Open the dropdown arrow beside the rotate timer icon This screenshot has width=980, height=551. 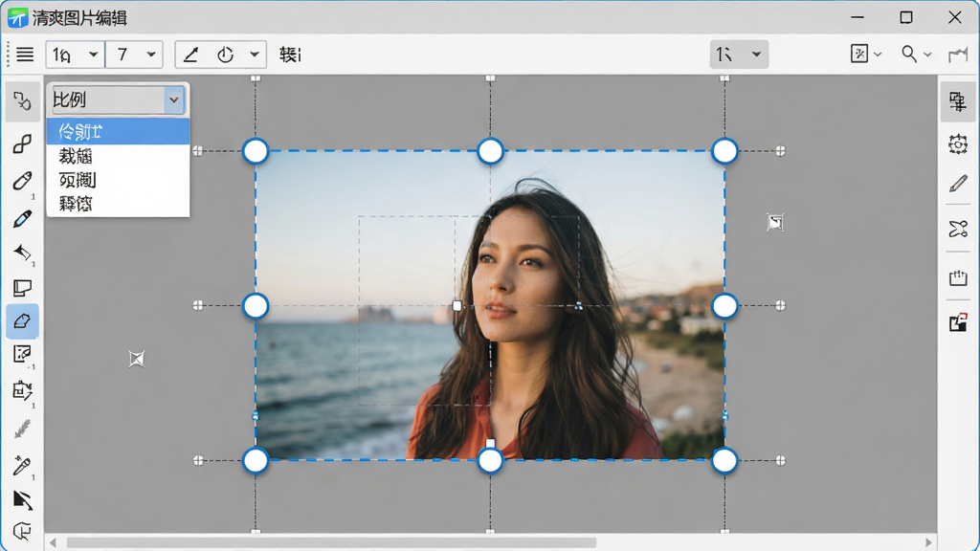(x=255, y=55)
